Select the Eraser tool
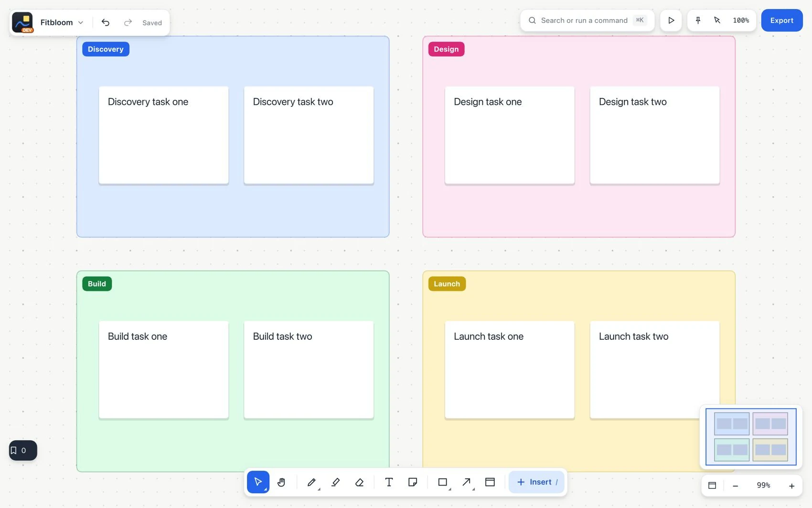This screenshot has height=508, width=812. 360,482
